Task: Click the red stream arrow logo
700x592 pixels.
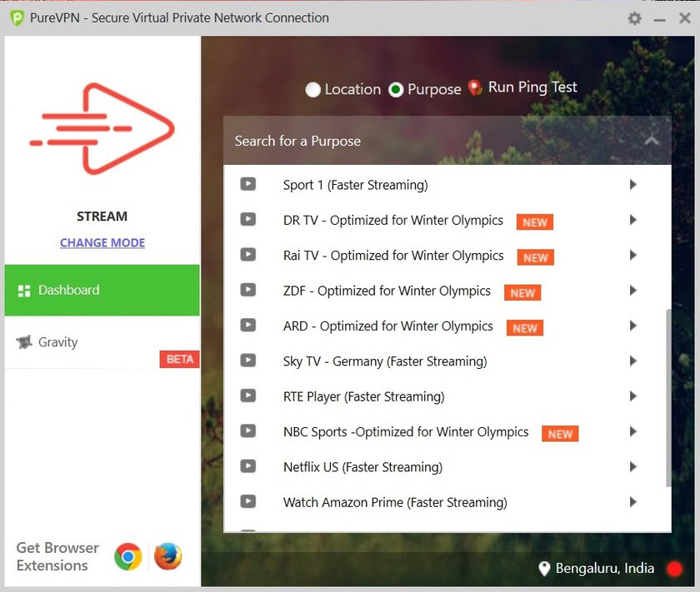Action: point(102,128)
